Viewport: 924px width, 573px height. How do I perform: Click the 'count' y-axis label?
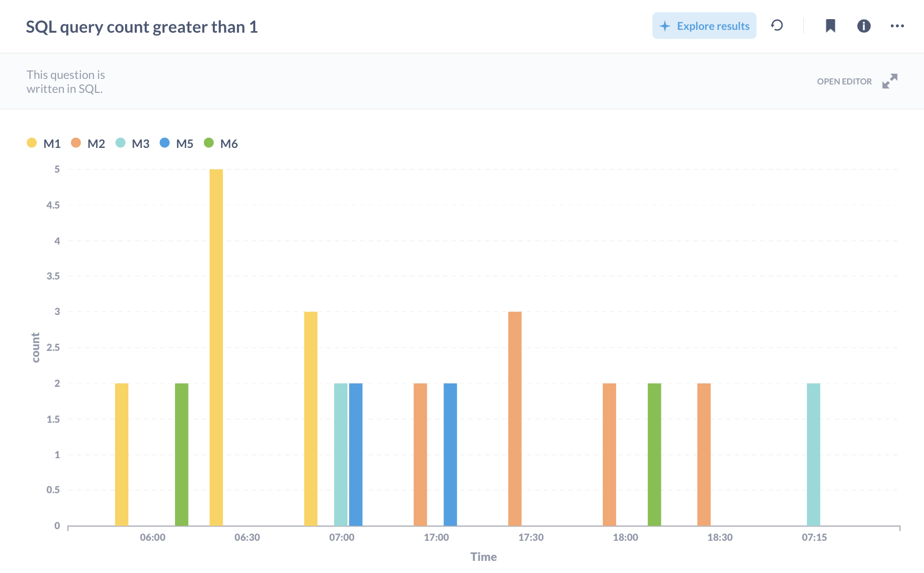coord(35,348)
